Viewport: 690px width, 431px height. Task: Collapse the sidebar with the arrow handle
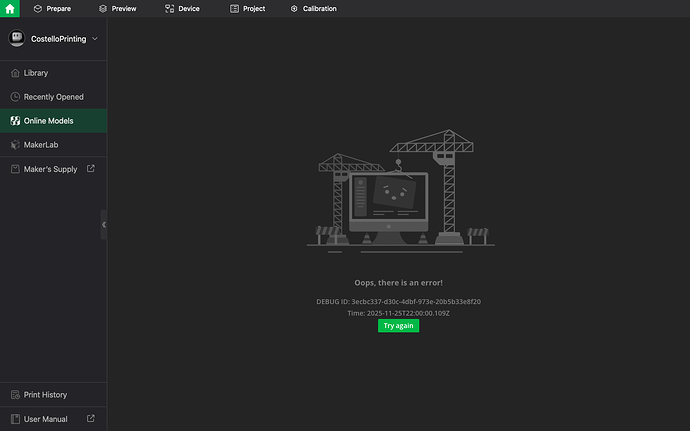coord(104,225)
